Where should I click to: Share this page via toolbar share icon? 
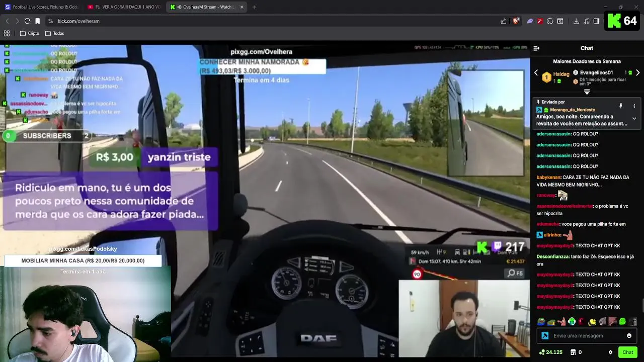504,21
